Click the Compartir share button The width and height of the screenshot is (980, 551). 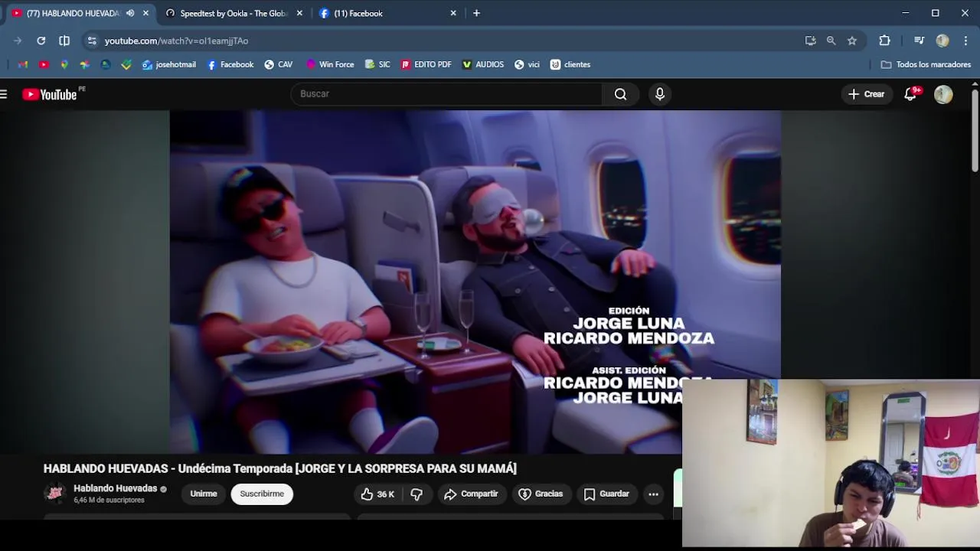[471, 494]
